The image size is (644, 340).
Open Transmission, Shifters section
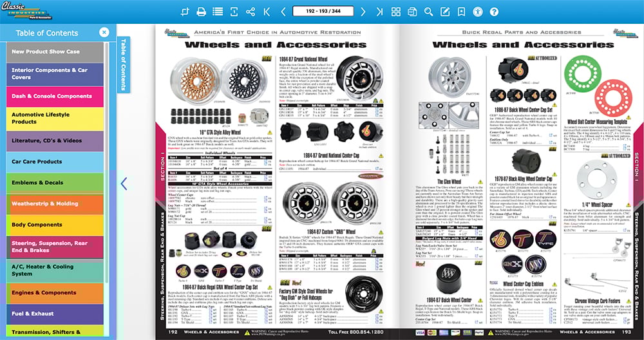(x=55, y=330)
